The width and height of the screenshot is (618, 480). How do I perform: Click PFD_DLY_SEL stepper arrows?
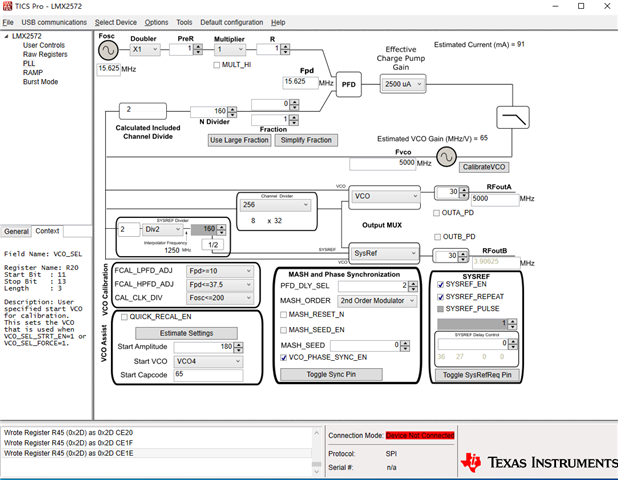pyautogui.click(x=413, y=287)
